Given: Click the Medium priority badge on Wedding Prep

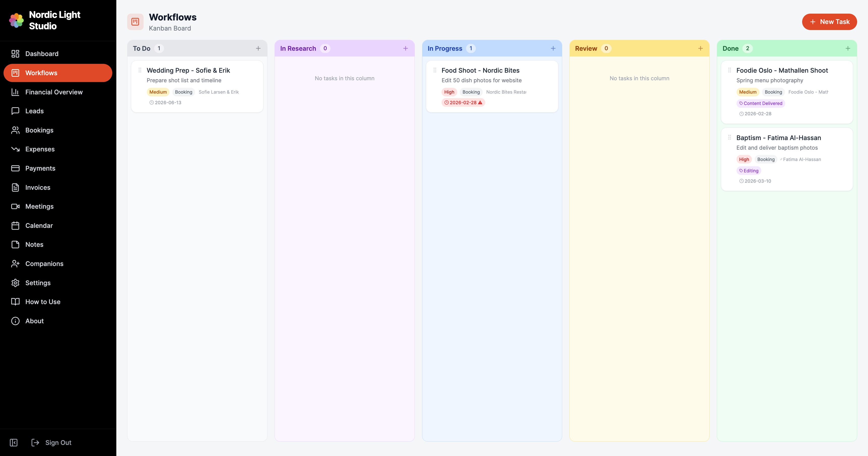Looking at the screenshot, I should [157, 92].
